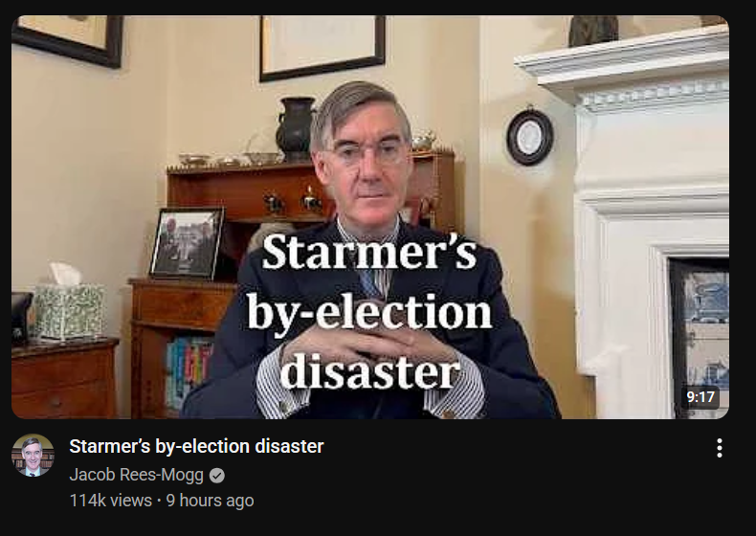756x536 pixels.
Task: Click the "114k views" text
Action: (x=110, y=501)
